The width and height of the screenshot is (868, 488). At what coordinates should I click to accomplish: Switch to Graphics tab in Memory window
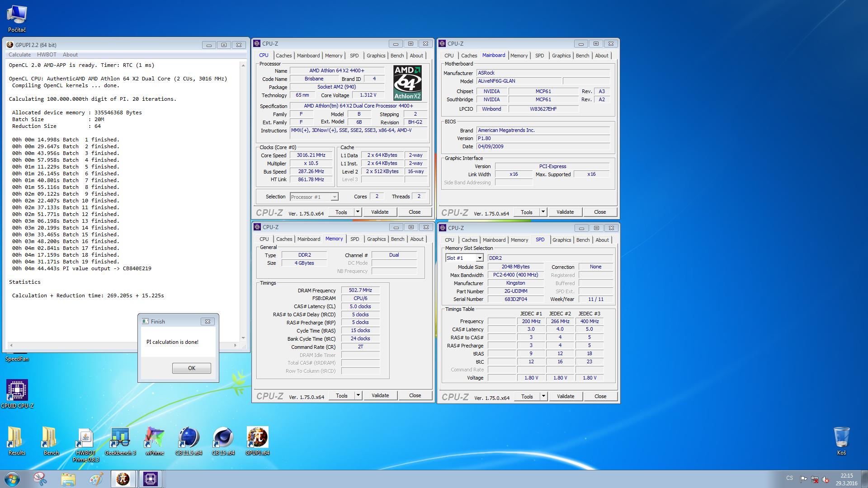tap(376, 239)
